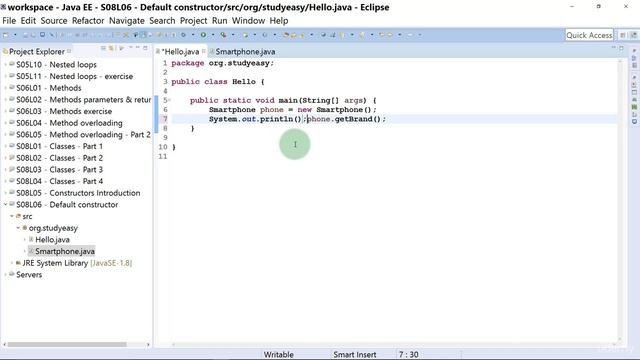Open the File menu
This screenshot has width=640, height=360.
point(9,21)
